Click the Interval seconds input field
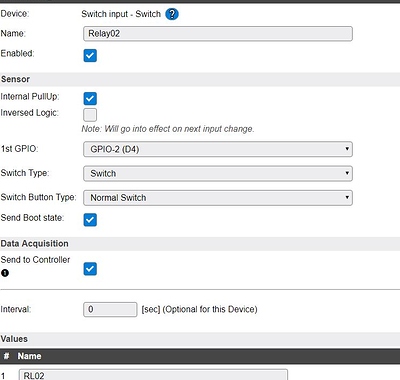 [x=110, y=309]
